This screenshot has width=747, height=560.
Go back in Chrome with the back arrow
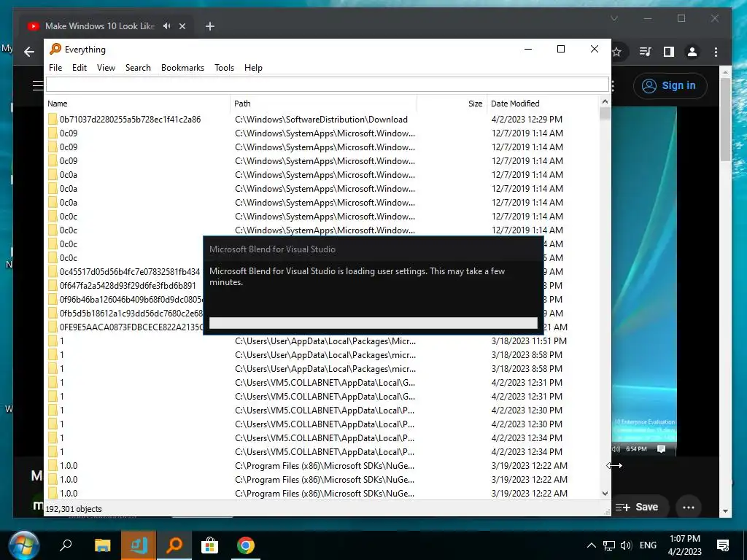(29, 52)
